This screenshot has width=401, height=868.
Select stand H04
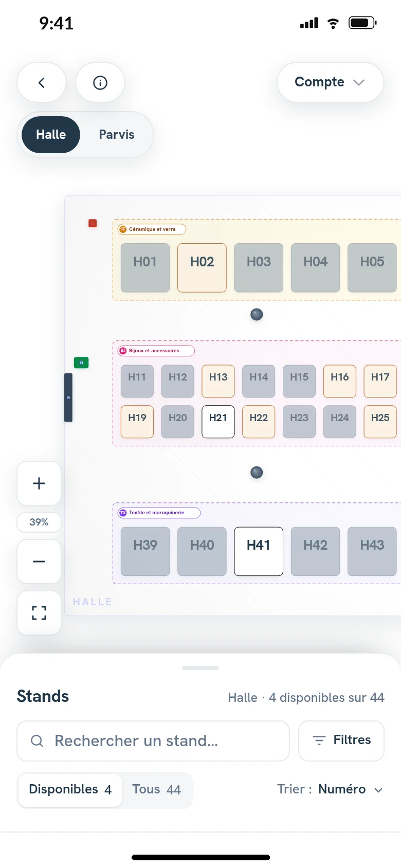point(315,268)
